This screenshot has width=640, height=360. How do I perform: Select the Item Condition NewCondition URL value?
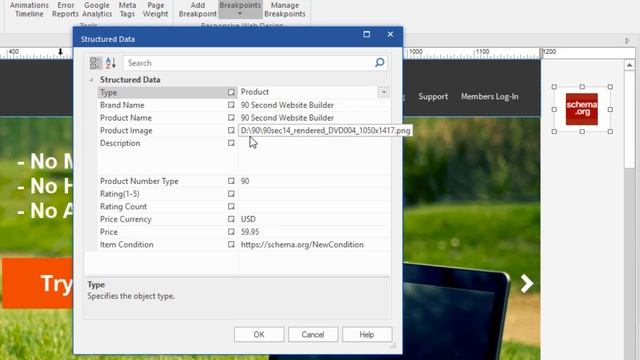coord(314,244)
